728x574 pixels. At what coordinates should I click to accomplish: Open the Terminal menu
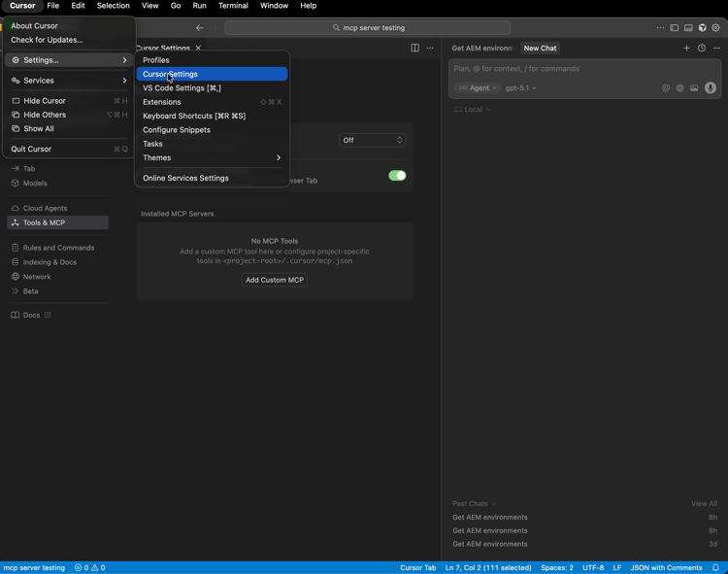click(233, 6)
